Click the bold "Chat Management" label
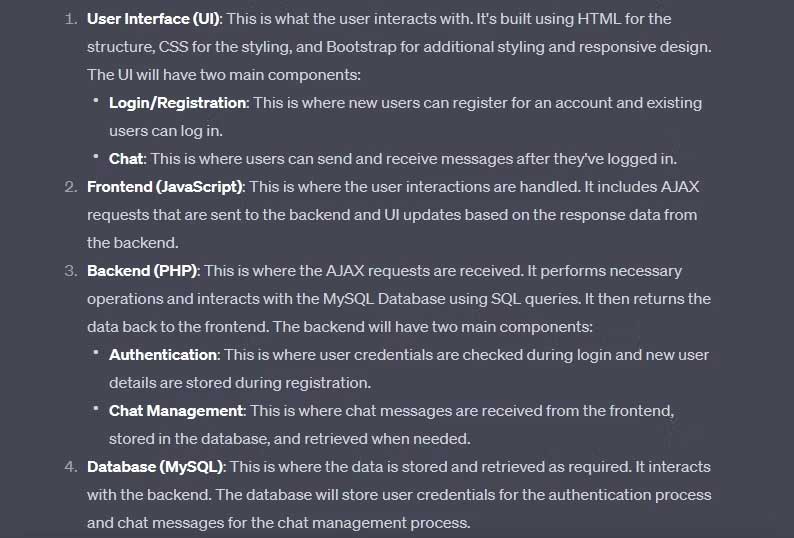794x538 pixels. pyautogui.click(x=176, y=410)
